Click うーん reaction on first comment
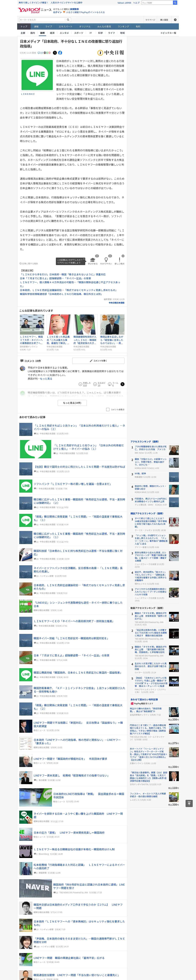196x980 pixels. pyautogui.click(x=113, y=384)
